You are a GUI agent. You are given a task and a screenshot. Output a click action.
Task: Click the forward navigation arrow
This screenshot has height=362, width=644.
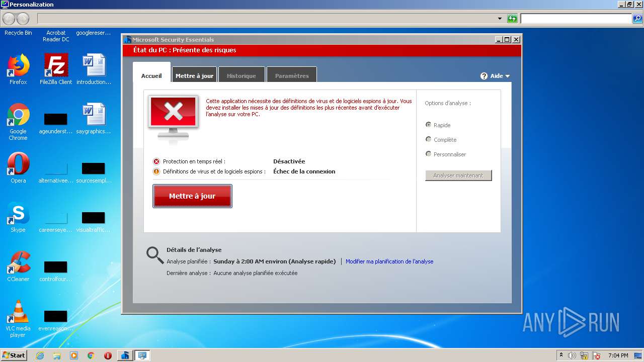(x=23, y=19)
